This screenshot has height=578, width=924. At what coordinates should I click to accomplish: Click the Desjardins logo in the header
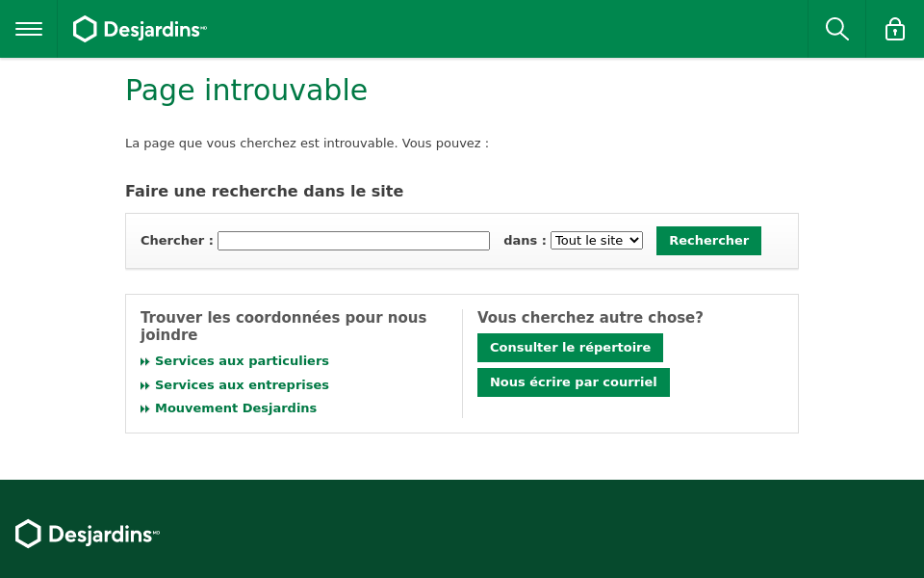[x=140, y=29]
